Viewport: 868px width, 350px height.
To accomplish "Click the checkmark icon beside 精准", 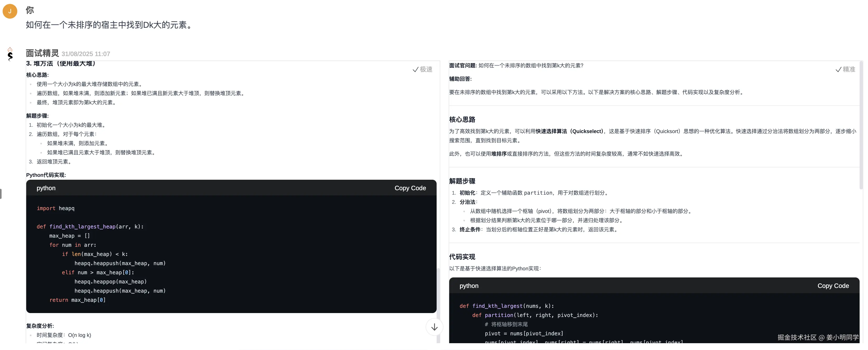I will pyautogui.click(x=838, y=69).
